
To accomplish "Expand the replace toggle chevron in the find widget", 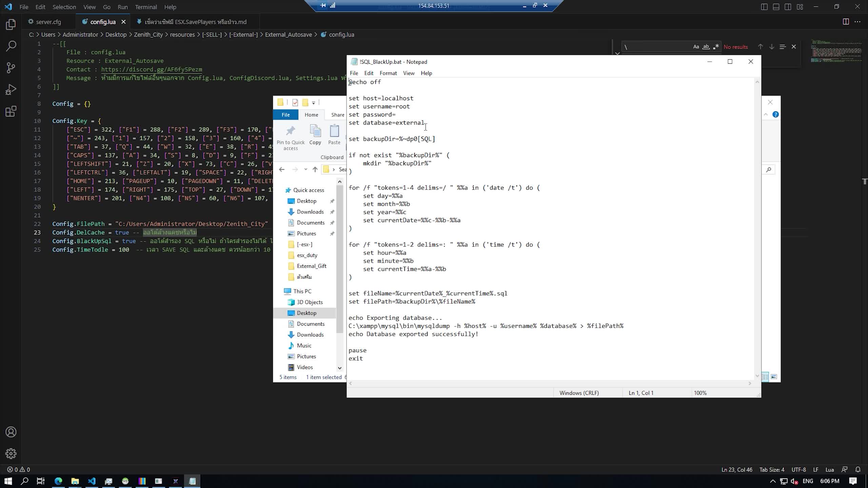I will [x=617, y=53].
